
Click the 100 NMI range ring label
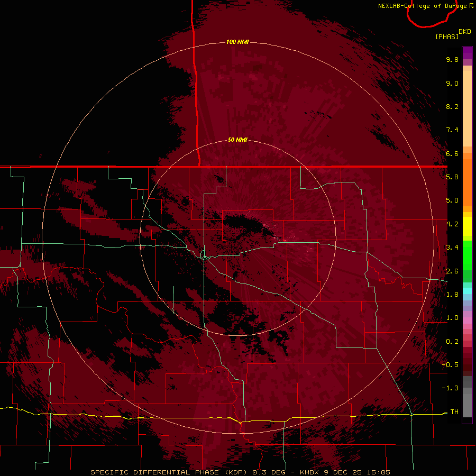(x=237, y=42)
